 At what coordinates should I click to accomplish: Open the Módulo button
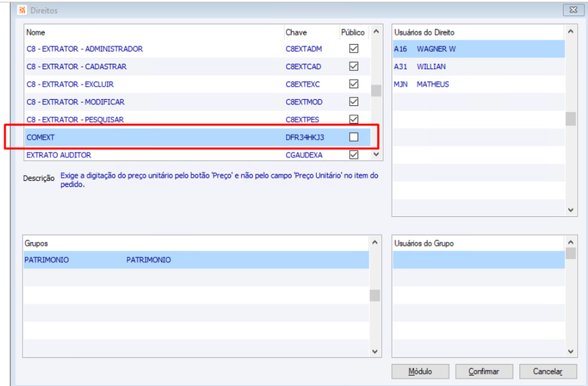420,371
